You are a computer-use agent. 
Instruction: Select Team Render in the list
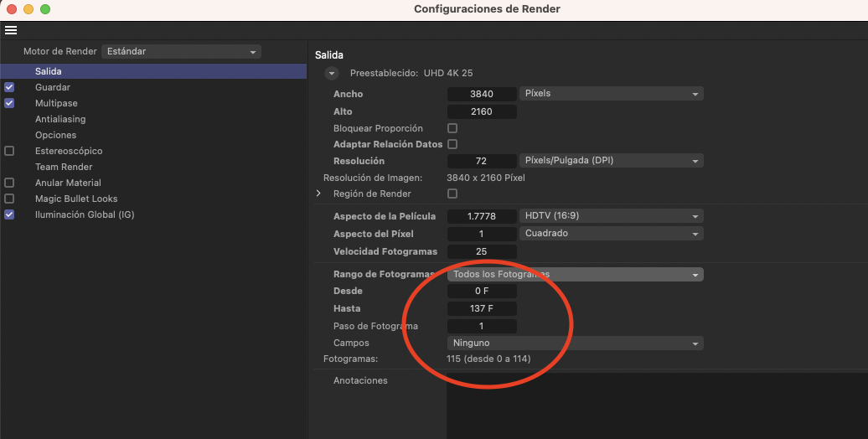tap(64, 167)
